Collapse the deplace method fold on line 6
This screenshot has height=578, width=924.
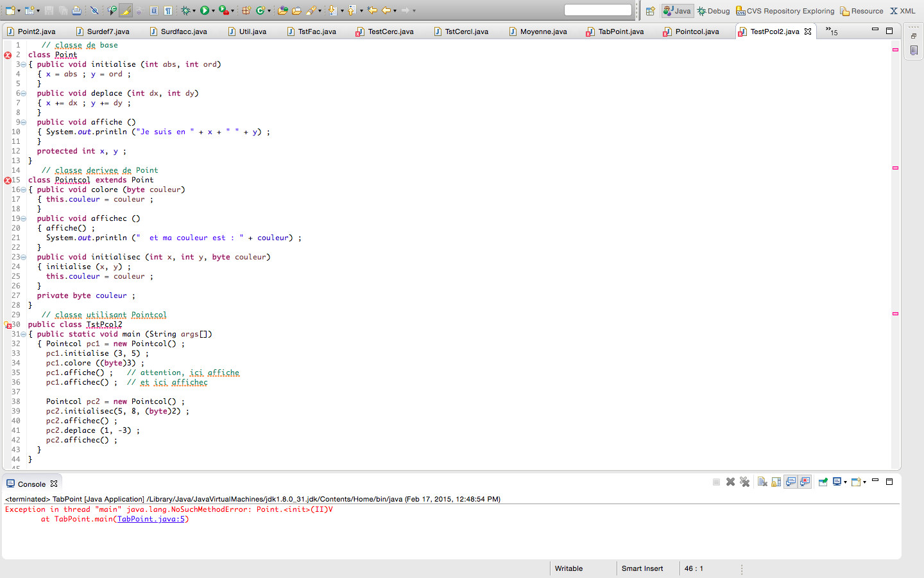pyautogui.click(x=24, y=94)
